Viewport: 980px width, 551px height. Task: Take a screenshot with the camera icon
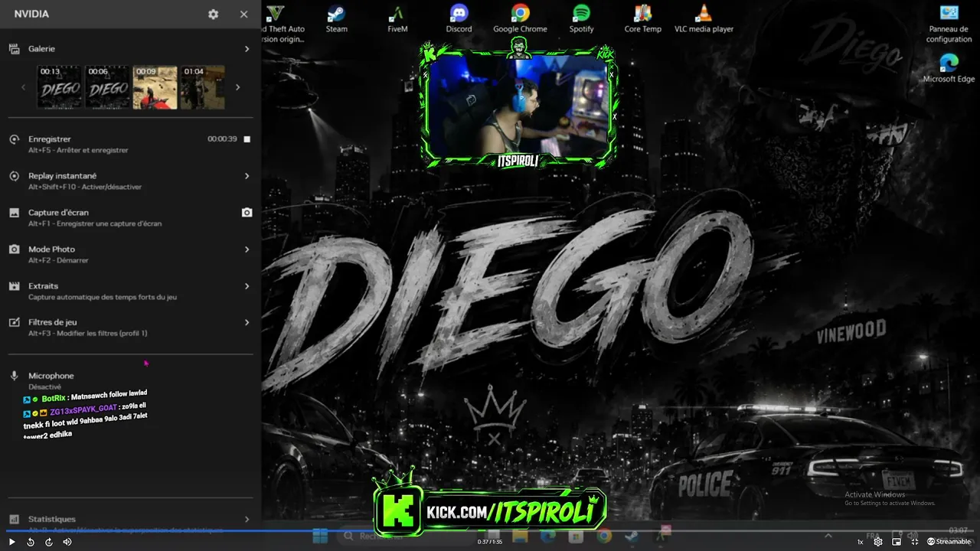pyautogui.click(x=247, y=213)
